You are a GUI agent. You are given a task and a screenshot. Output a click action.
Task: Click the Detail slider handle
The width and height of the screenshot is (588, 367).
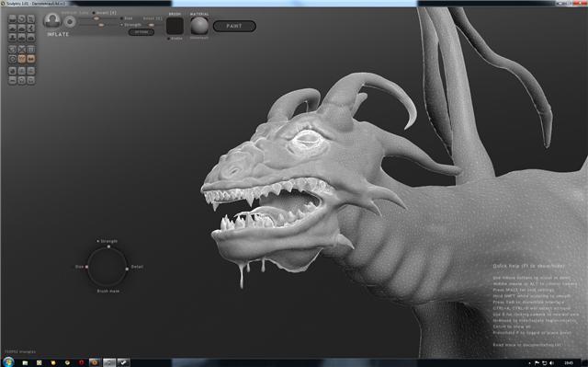click(x=151, y=25)
